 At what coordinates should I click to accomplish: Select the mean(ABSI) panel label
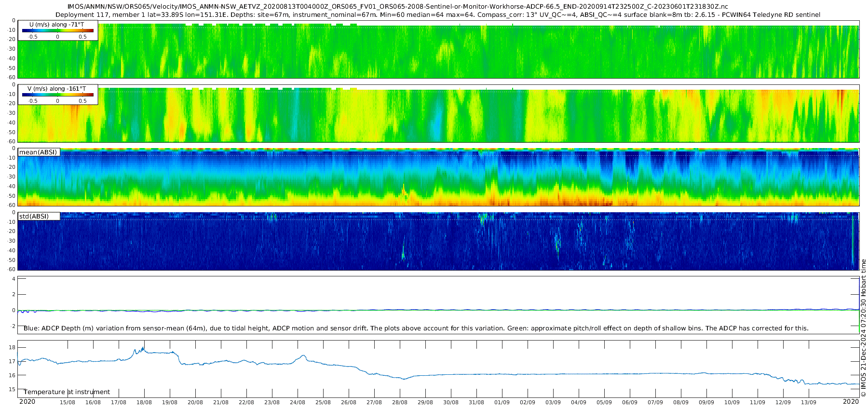(x=38, y=152)
